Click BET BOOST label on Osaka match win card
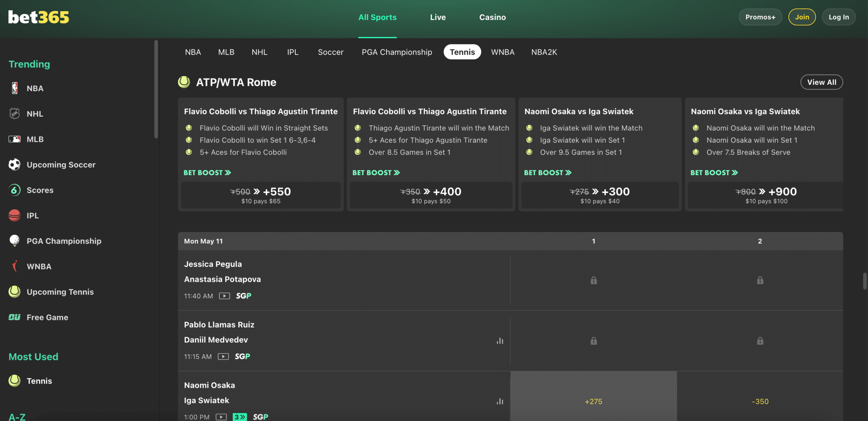Viewport: 868px width, 421px height. click(x=714, y=173)
